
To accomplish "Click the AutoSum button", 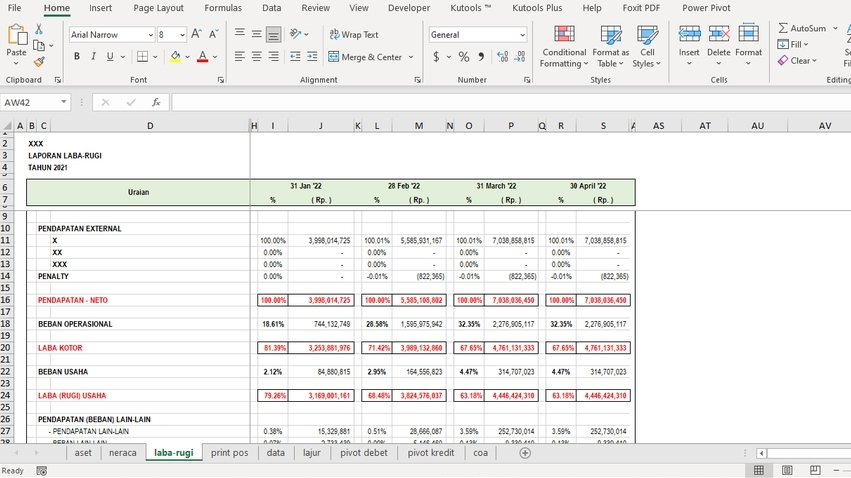I will coord(803,28).
